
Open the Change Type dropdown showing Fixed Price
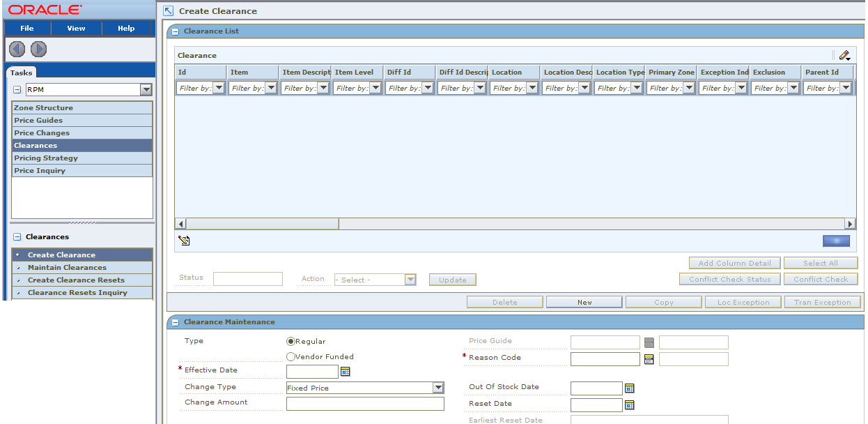click(x=439, y=387)
